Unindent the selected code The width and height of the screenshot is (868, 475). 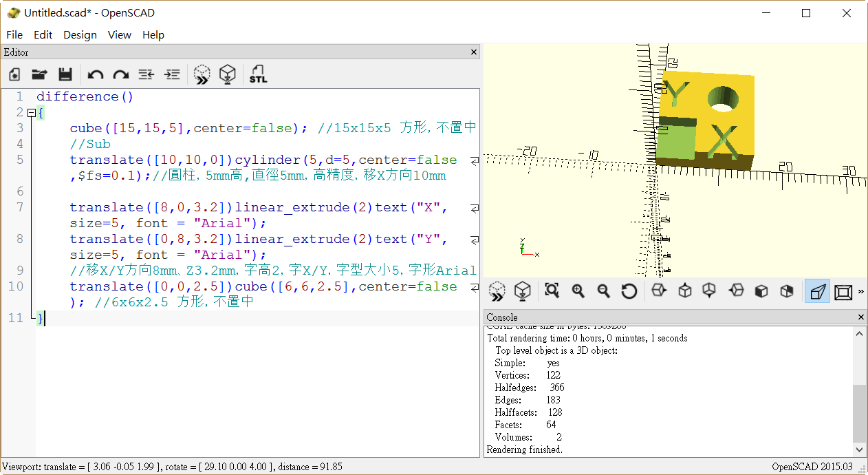tap(147, 74)
